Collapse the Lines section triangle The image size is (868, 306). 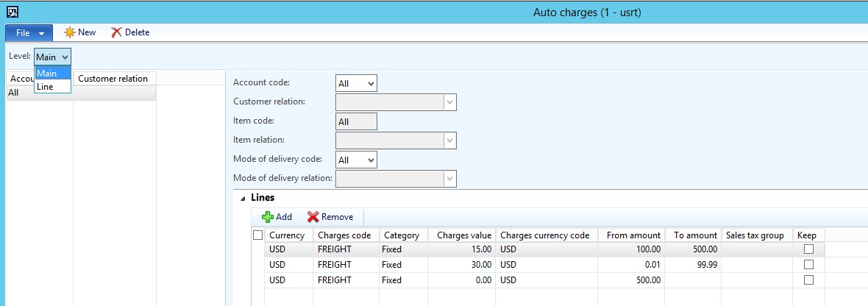pos(243,198)
